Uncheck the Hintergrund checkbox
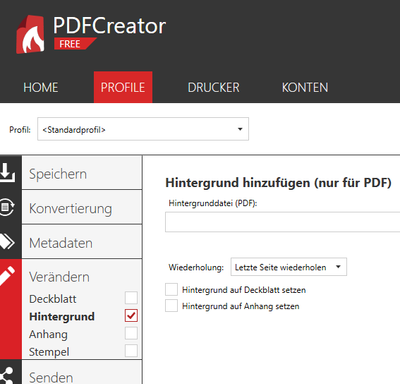 (x=131, y=315)
